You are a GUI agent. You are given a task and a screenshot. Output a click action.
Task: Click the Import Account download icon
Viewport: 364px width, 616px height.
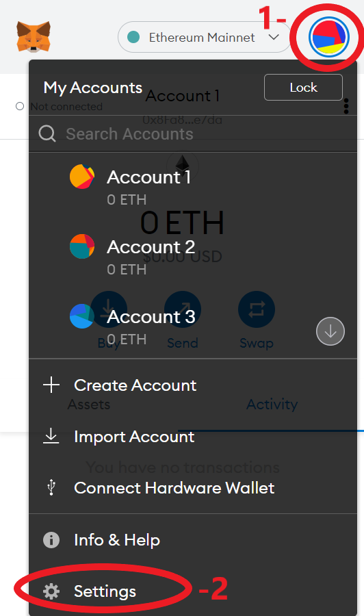(x=51, y=436)
